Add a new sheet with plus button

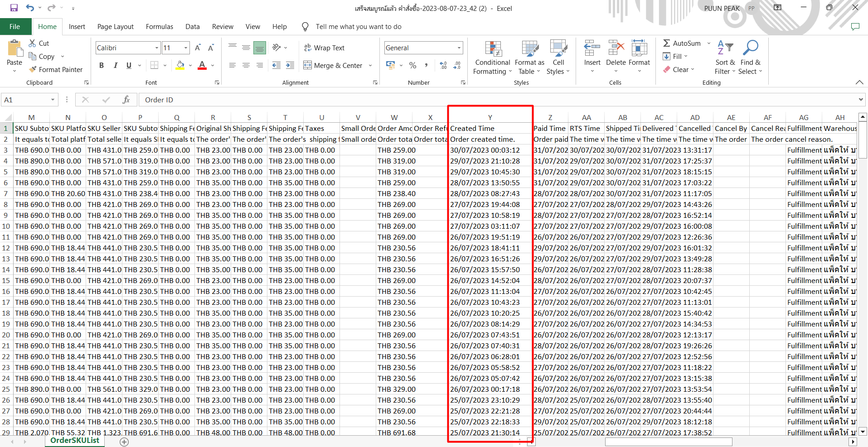click(x=124, y=442)
